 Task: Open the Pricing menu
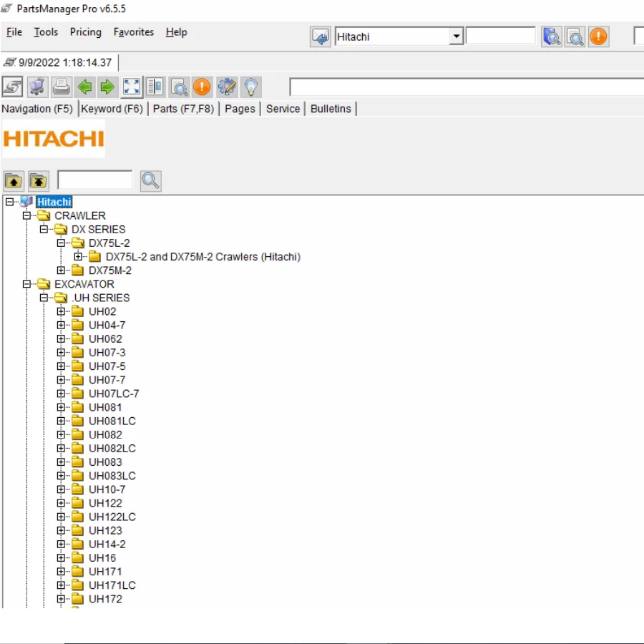pos(85,32)
